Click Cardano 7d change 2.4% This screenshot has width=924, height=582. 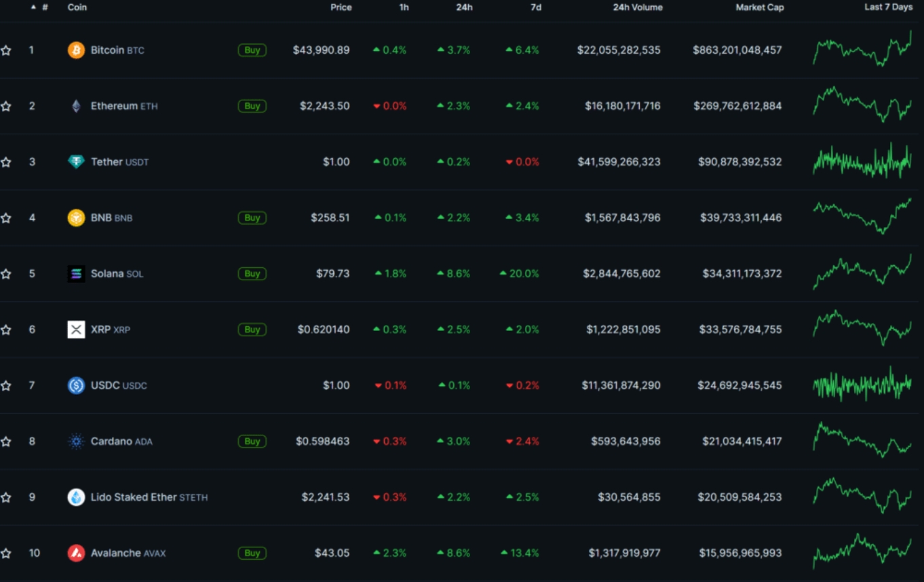[522, 442]
